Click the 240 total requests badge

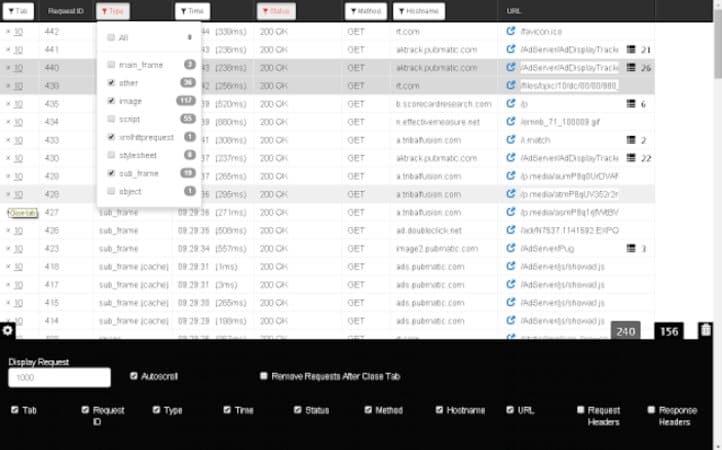point(625,331)
